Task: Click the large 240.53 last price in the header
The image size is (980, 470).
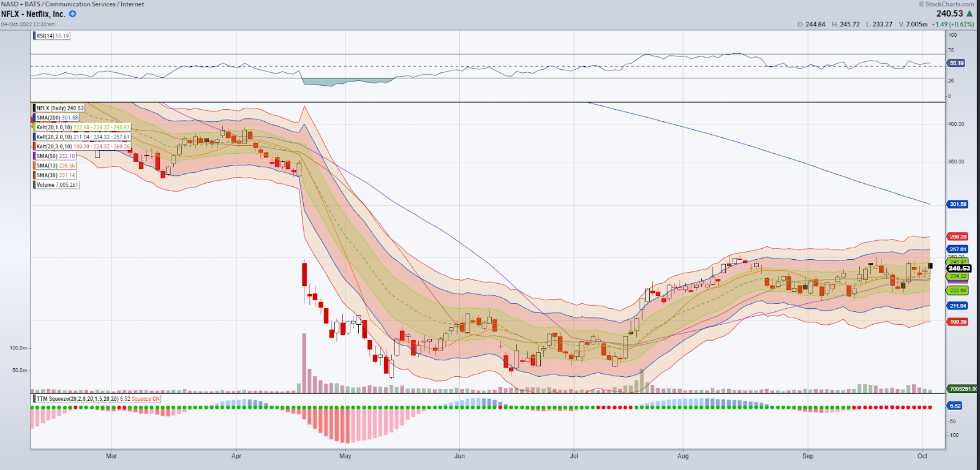Action: 949,13
